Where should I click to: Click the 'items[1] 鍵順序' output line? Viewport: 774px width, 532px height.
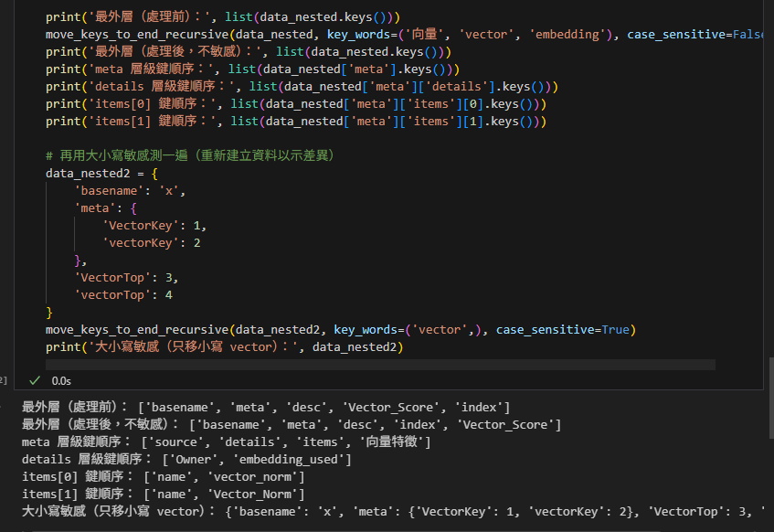164,494
